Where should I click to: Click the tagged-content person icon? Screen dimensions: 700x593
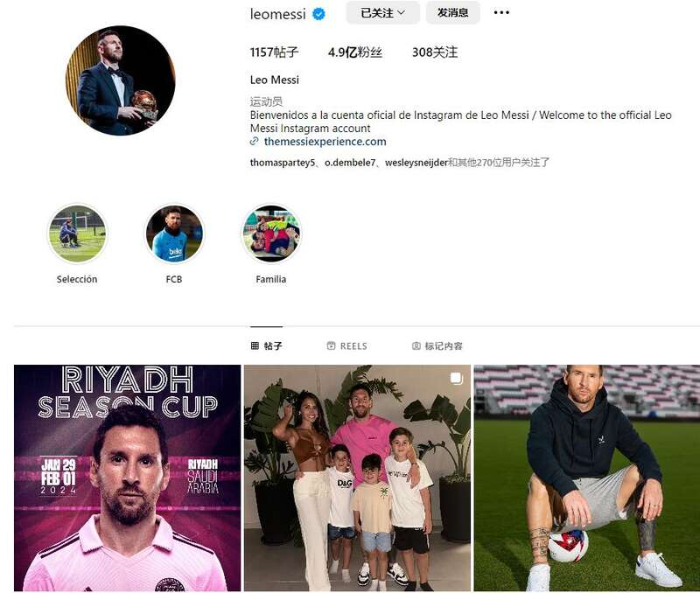click(x=416, y=345)
